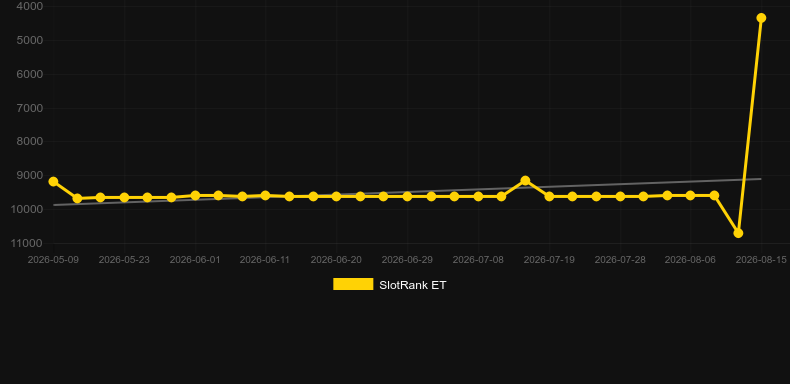
Task: Click the 11000 rank axis label
Action: [27, 243]
